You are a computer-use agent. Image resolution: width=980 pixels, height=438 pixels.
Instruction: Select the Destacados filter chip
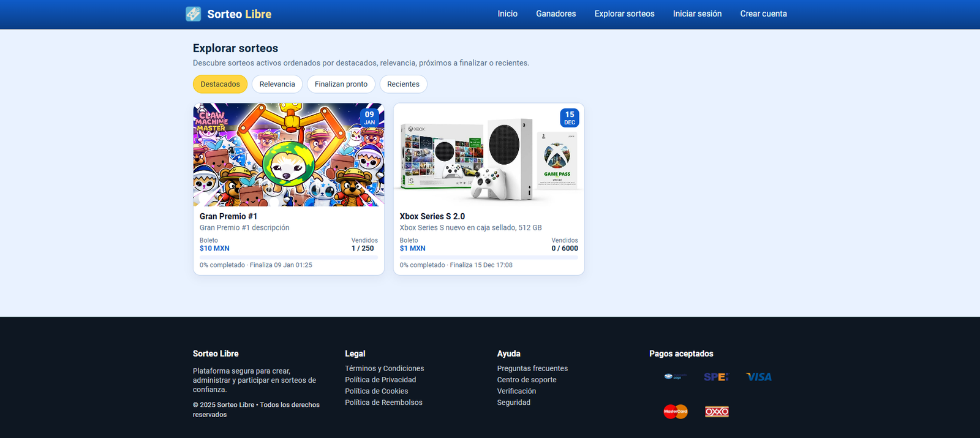[x=220, y=84]
